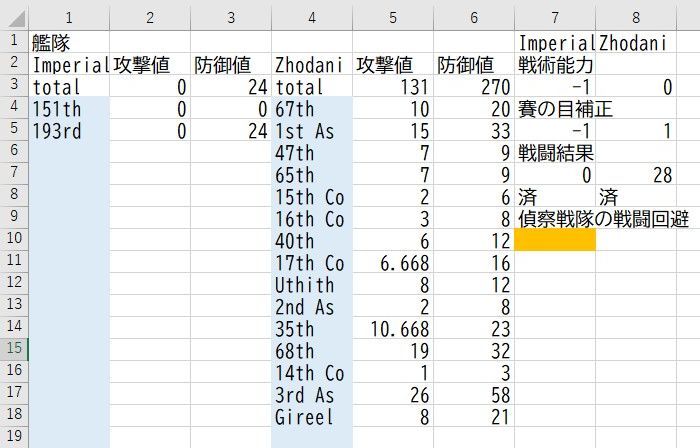Viewport: 700px width, 448px height.
Task: Click the 47th fleet cell
Action: pyautogui.click(x=312, y=152)
